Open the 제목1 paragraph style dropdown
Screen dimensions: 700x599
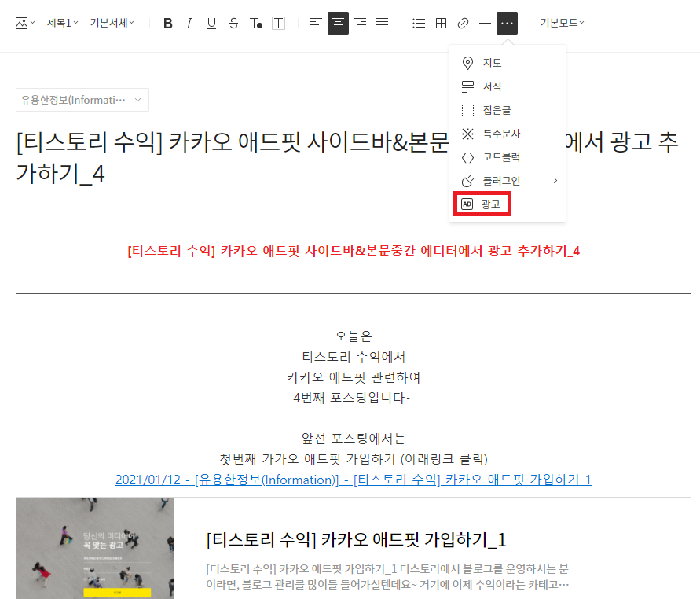tap(63, 23)
